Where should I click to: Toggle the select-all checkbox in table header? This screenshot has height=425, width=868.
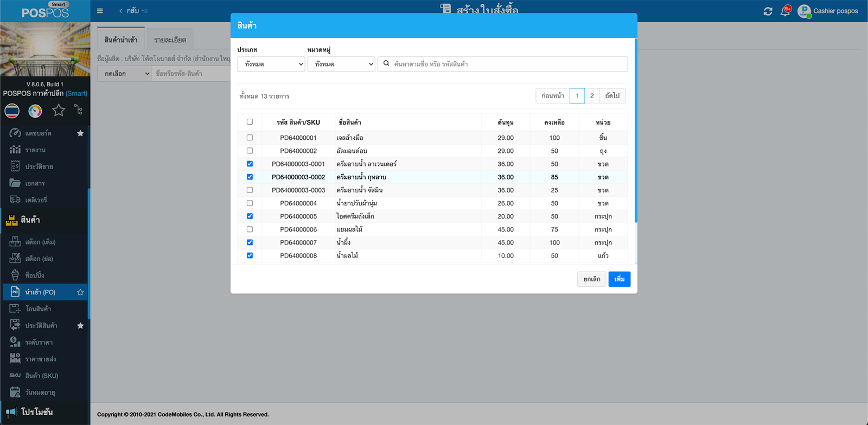pos(250,122)
